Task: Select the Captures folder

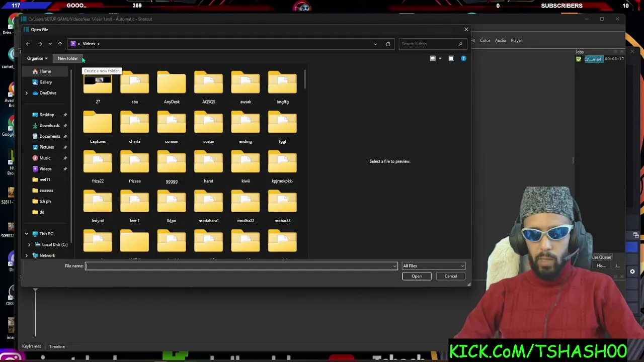Action: pyautogui.click(x=98, y=128)
